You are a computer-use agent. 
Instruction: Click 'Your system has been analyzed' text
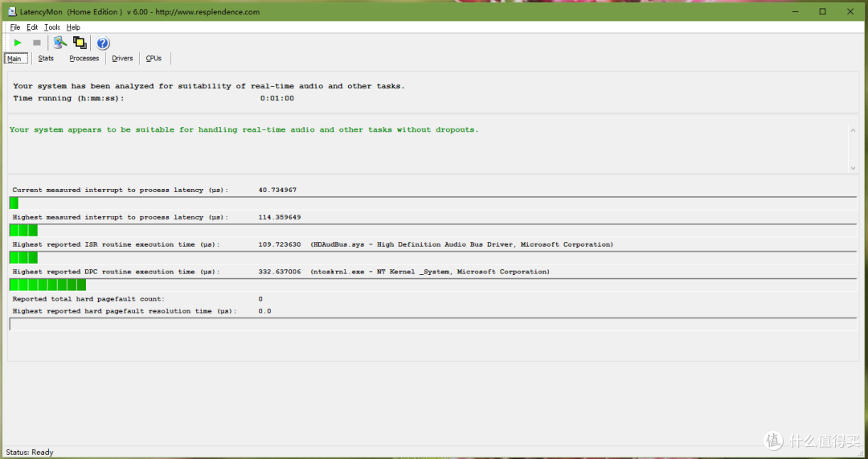pyautogui.click(x=209, y=86)
